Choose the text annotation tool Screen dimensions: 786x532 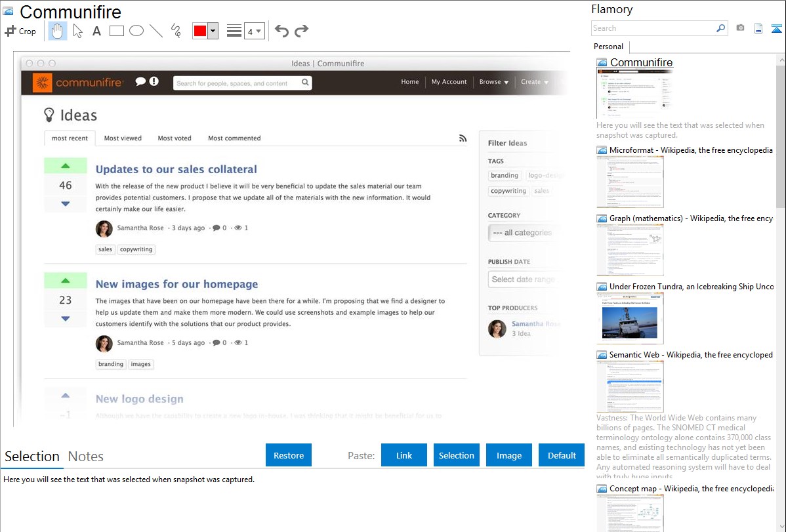coord(96,31)
